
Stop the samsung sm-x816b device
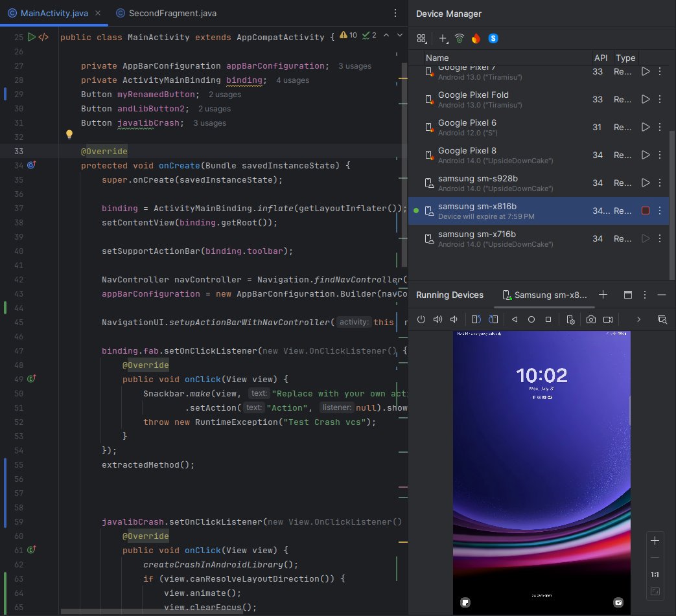click(x=646, y=210)
